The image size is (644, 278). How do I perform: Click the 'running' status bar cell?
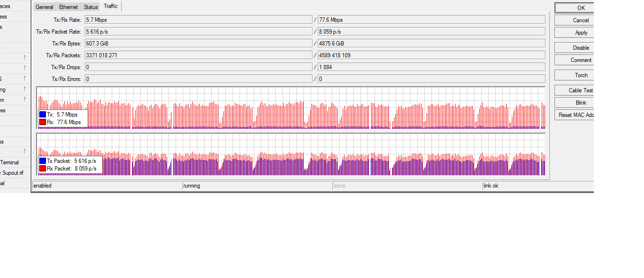click(x=257, y=186)
